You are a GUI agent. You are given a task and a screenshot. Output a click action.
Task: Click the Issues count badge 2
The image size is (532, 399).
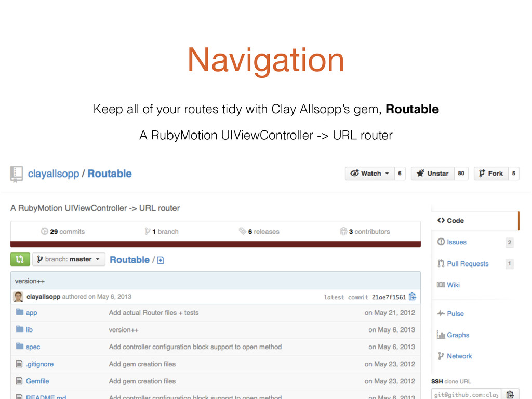coord(509,242)
